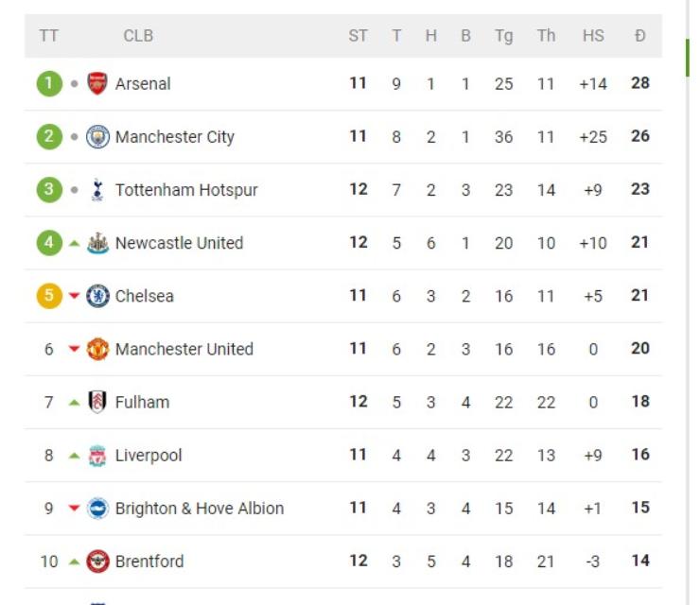Click the Brighton & Hove Albion crest

point(97,508)
